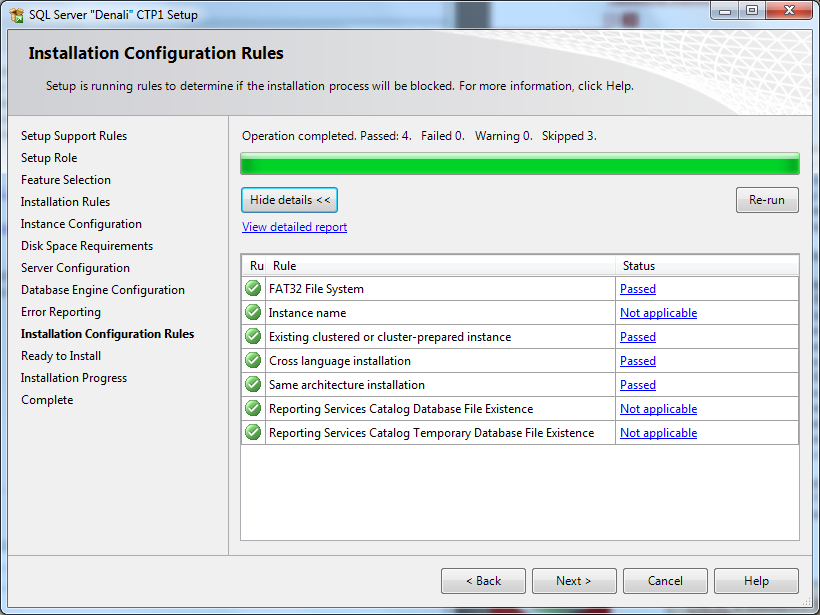This screenshot has width=820, height=615.
Task: Open Not applicable link for Catalog Database File Existence
Action: point(658,409)
